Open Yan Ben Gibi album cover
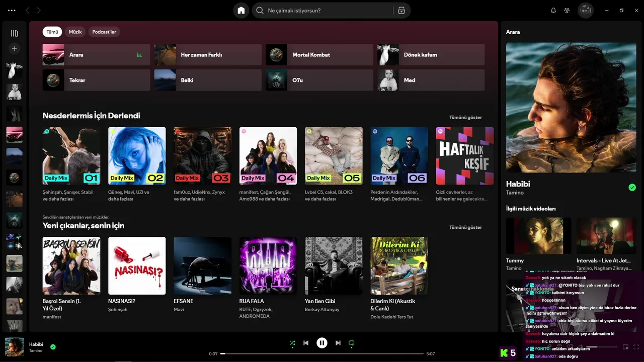Screen dimensions: 644x362 (x=334, y=265)
